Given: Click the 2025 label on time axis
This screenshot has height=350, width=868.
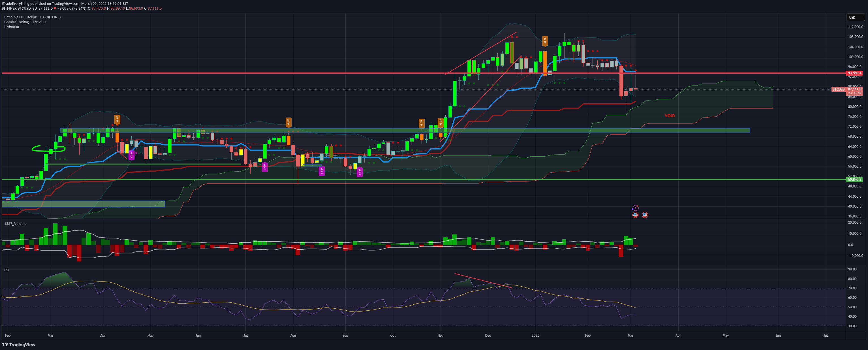Looking at the screenshot, I should click(x=535, y=336).
